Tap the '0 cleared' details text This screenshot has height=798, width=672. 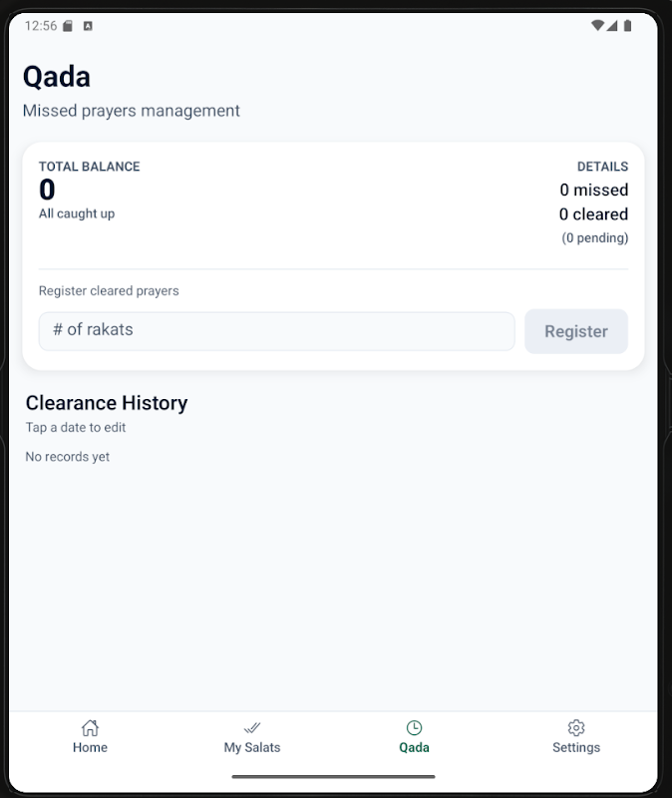(x=593, y=213)
